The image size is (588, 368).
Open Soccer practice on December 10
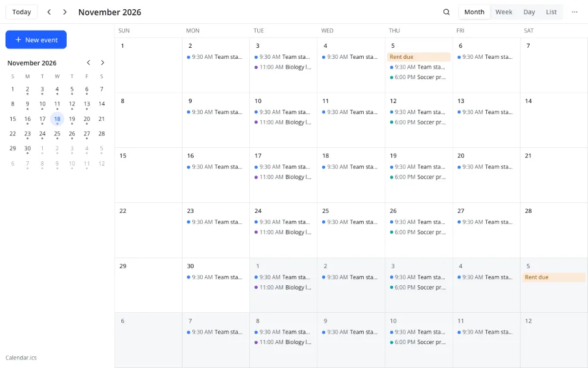(418, 342)
